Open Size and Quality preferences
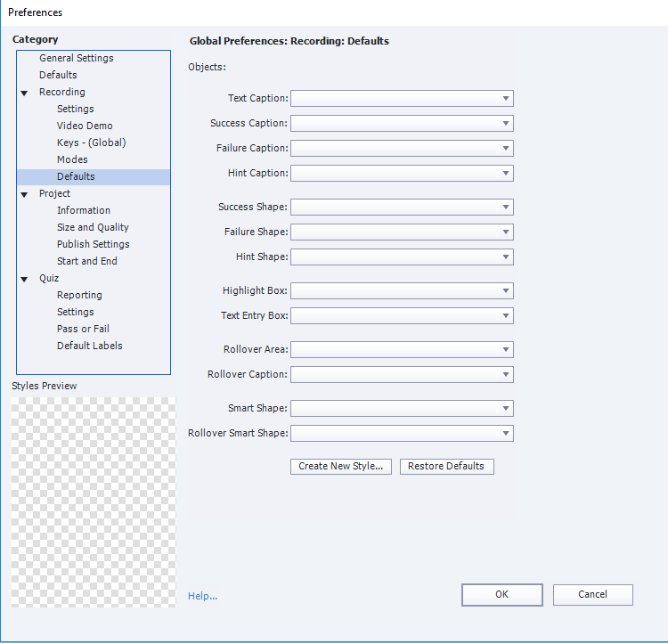 click(93, 227)
